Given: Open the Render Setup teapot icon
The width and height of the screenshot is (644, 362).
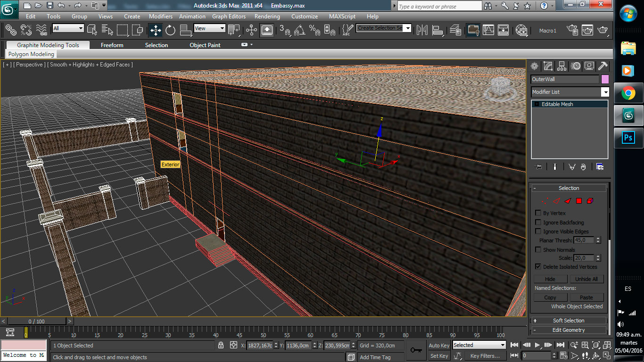Looking at the screenshot, I should point(572,30).
